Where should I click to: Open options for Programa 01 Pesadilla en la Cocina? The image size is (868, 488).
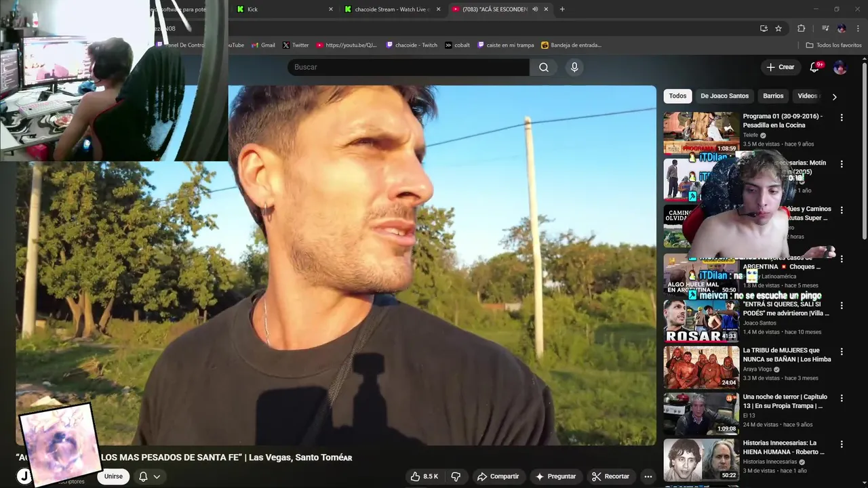(x=842, y=117)
